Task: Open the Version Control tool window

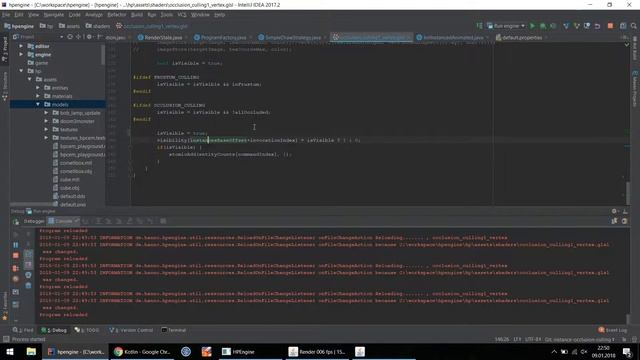Action: tap(131, 330)
